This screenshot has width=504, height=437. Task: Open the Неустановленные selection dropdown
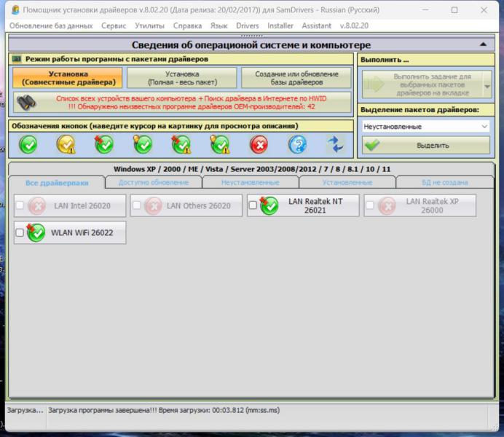[x=425, y=126]
